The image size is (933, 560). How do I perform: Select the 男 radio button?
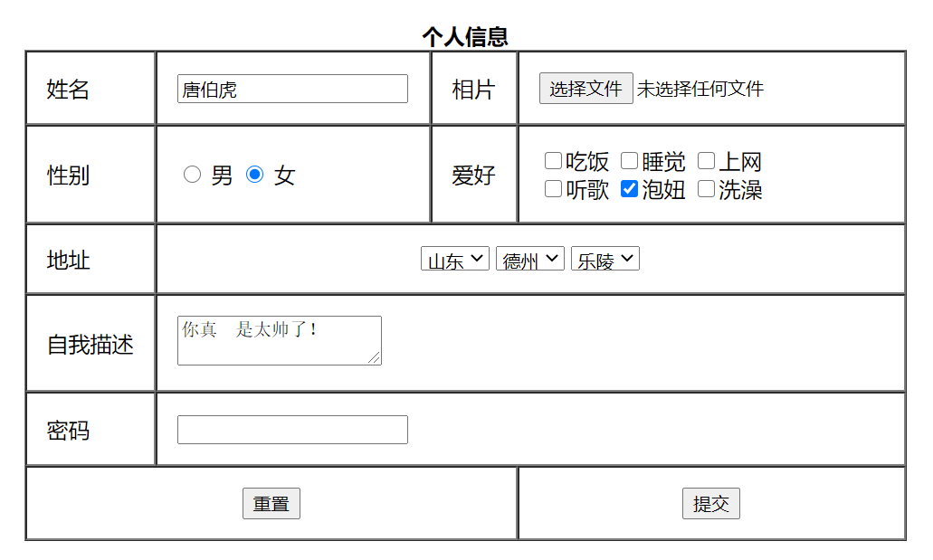pyautogui.click(x=192, y=175)
